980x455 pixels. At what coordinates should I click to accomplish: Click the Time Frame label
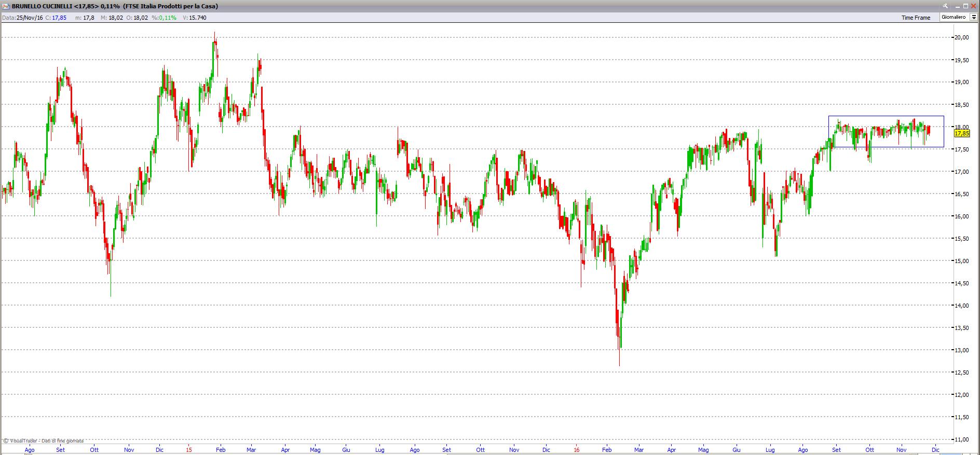coord(916,18)
